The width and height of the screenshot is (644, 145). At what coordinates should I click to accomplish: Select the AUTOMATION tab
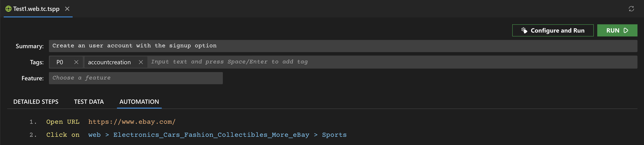(x=139, y=102)
